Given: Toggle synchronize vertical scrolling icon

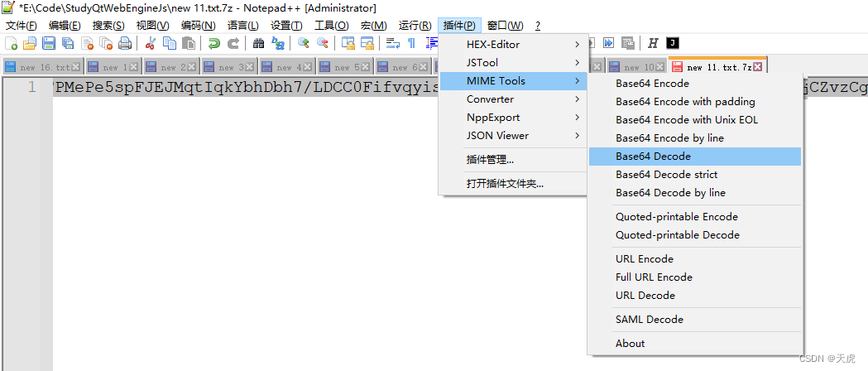Looking at the screenshot, I should [348, 43].
